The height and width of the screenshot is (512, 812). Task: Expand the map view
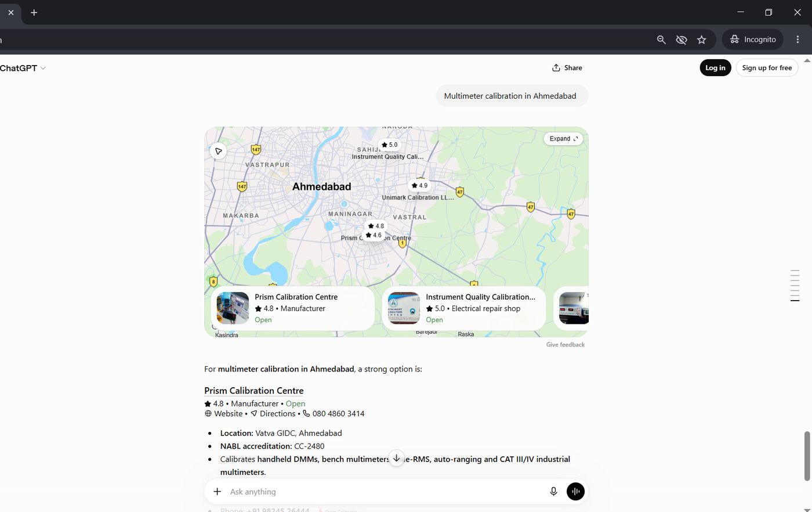click(x=563, y=139)
